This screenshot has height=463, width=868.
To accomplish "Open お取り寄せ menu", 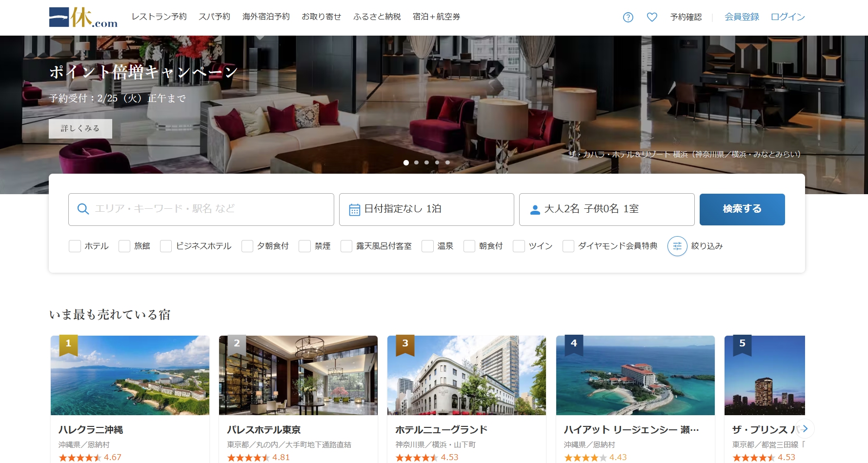I will [321, 17].
